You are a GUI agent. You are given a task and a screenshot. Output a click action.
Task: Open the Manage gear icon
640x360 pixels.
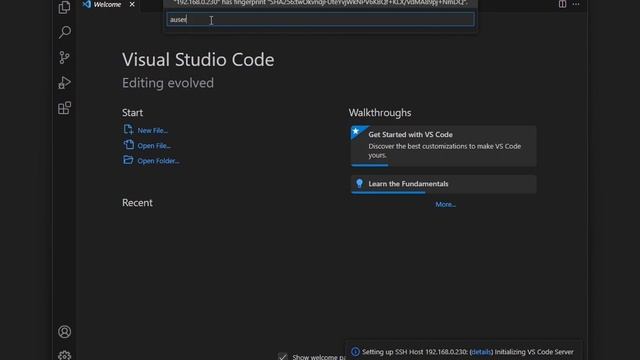point(64,356)
